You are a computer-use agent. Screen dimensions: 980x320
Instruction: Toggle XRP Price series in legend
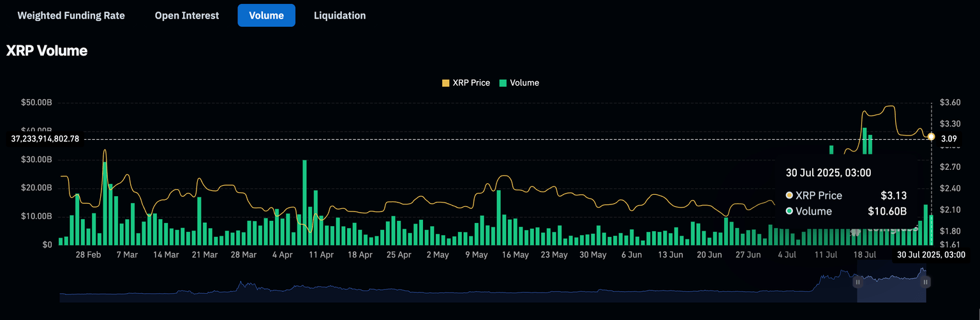pos(471,82)
